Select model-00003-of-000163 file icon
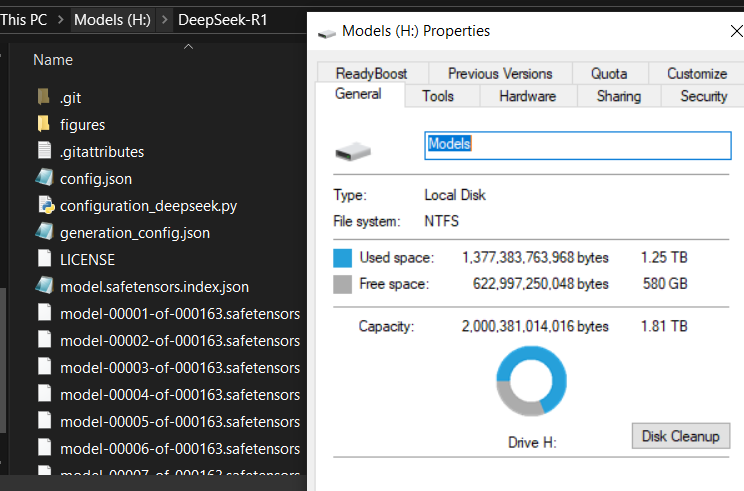This screenshot has width=744, height=491. coord(45,367)
